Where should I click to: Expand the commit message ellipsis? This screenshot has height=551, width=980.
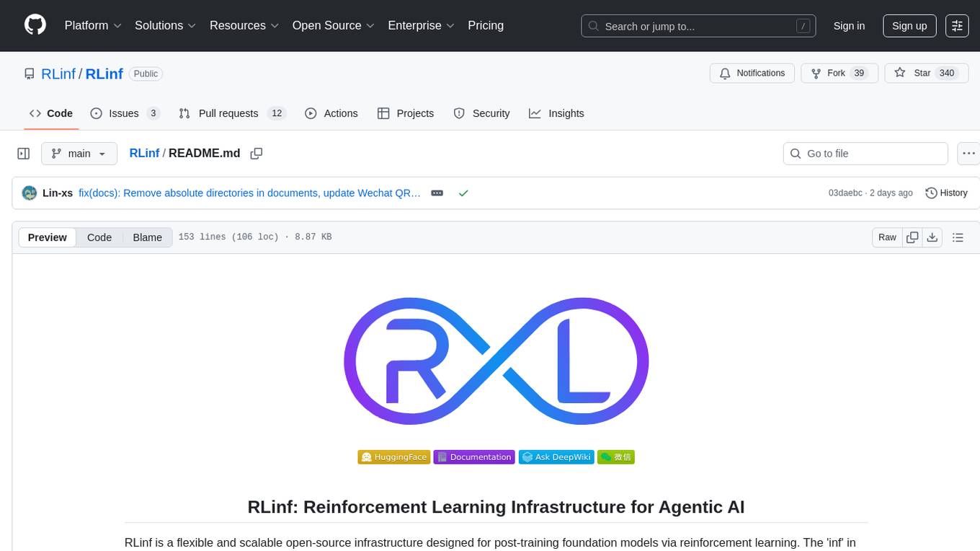click(437, 193)
